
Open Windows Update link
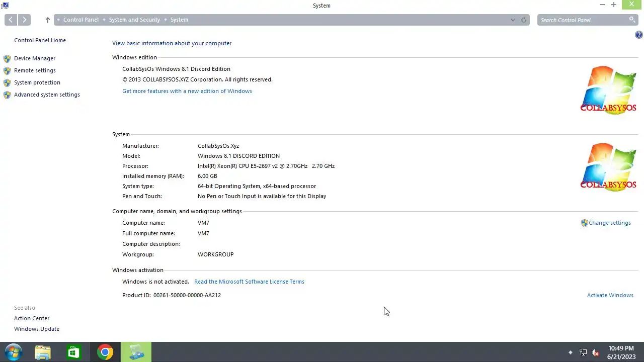pos(37,329)
